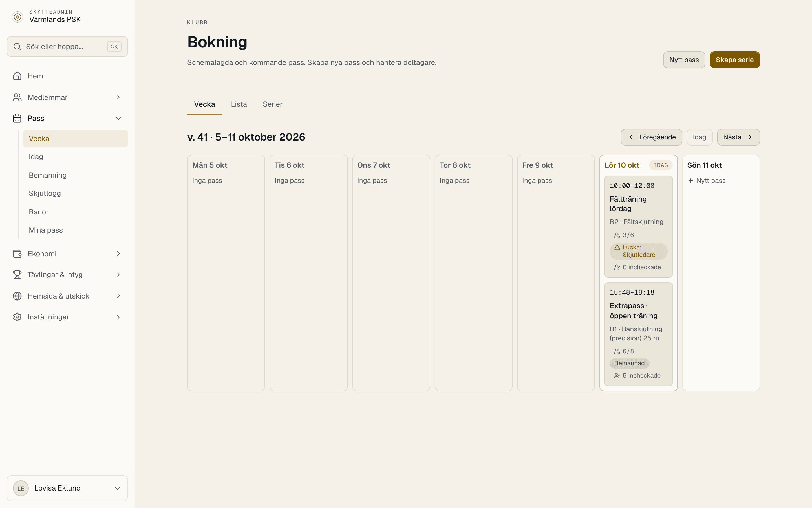Open Banor in the sidebar
This screenshot has height=508, width=812.
tap(75, 212)
